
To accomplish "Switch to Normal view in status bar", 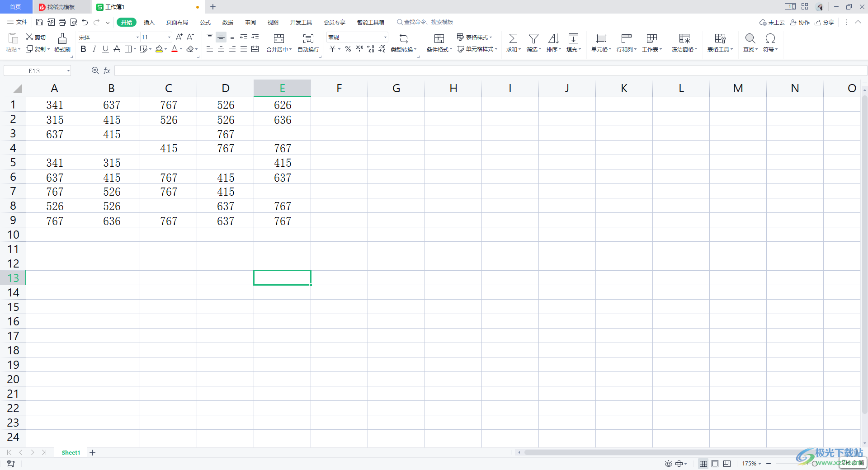I will [703, 464].
